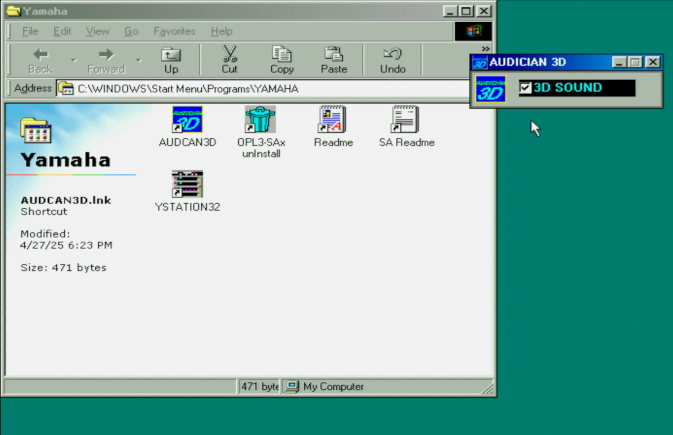Expand the toolbar overflow chevron

click(486, 48)
